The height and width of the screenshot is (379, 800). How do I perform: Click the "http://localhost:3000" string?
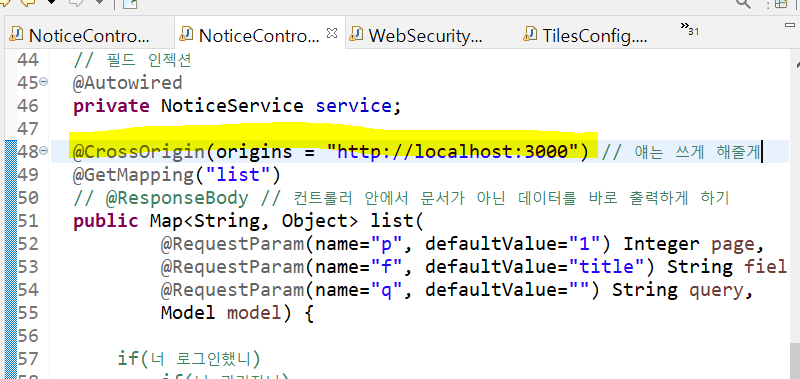[452, 151]
